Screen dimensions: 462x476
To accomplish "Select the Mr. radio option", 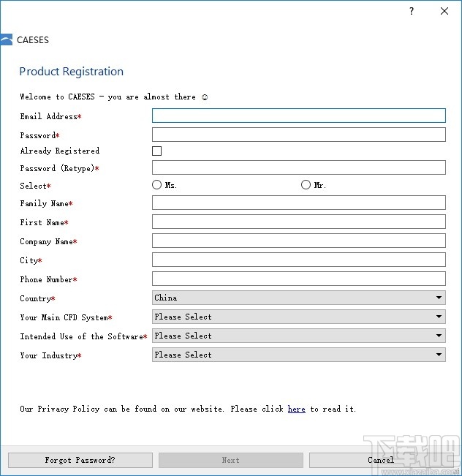I will pyautogui.click(x=306, y=185).
